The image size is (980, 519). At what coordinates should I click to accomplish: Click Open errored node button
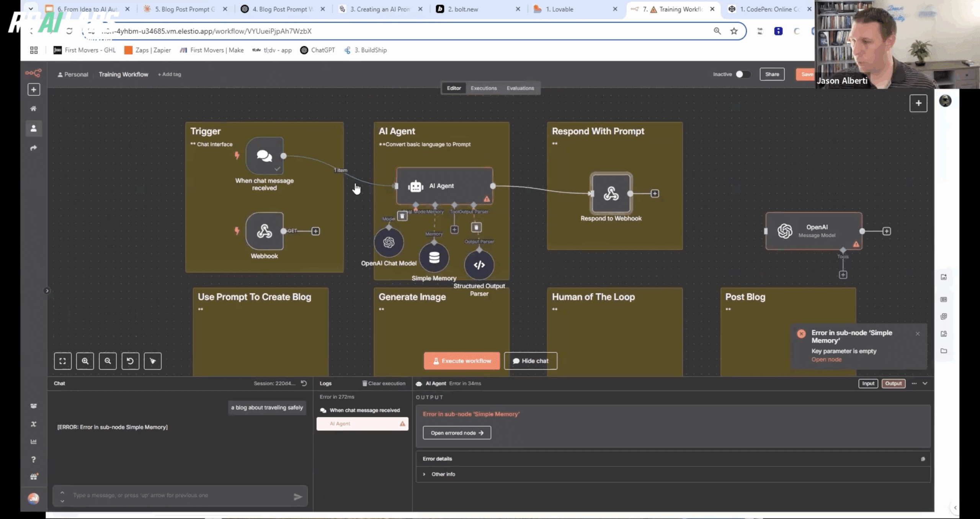point(457,433)
